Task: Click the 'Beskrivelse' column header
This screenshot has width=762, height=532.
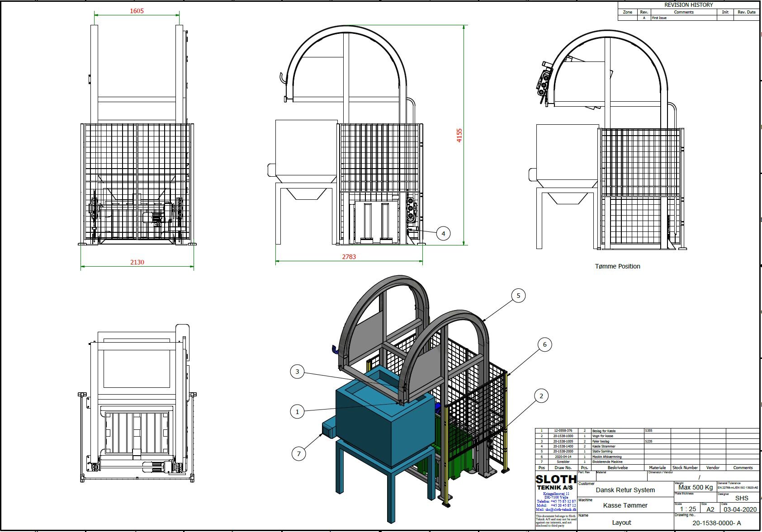Action: click(x=618, y=468)
